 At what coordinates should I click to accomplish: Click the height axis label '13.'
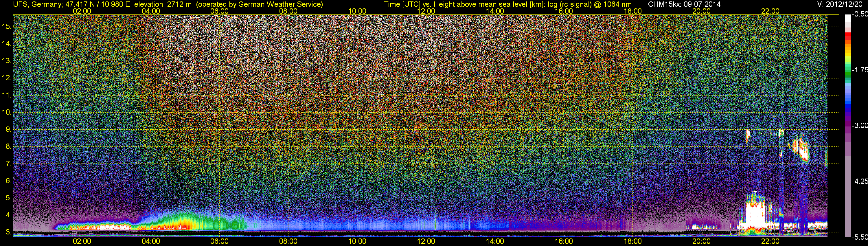[x=7, y=61]
